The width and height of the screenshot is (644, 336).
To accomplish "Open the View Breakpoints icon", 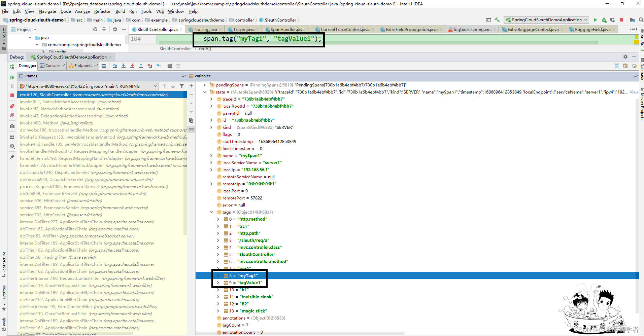I will 12,106.
